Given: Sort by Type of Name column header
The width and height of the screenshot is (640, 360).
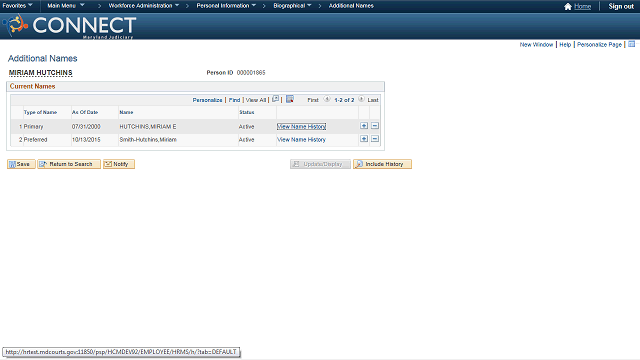Looking at the screenshot, I should coord(40,112).
